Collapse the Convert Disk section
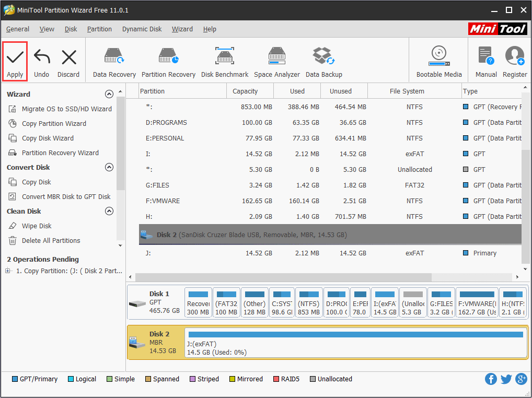Screen dimensions: 532x398 click(x=109, y=167)
